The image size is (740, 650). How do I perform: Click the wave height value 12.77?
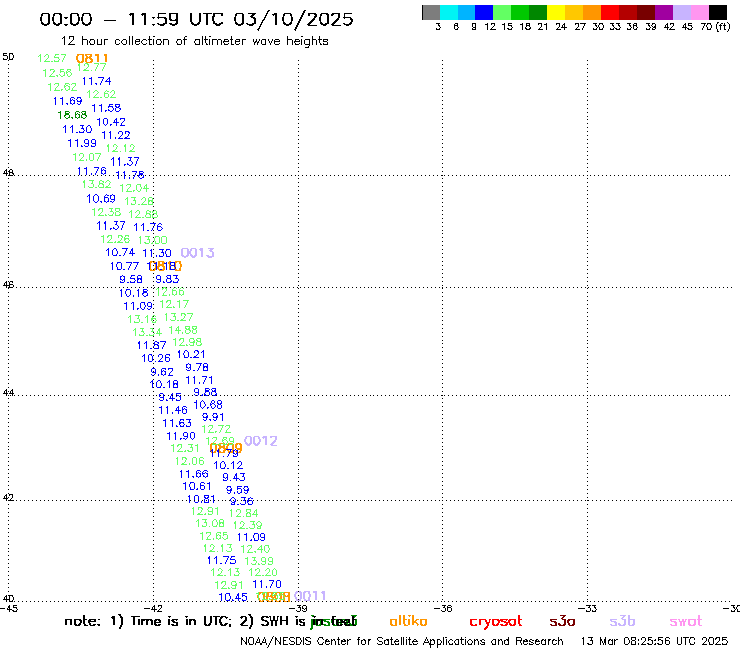click(x=92, y=68)
